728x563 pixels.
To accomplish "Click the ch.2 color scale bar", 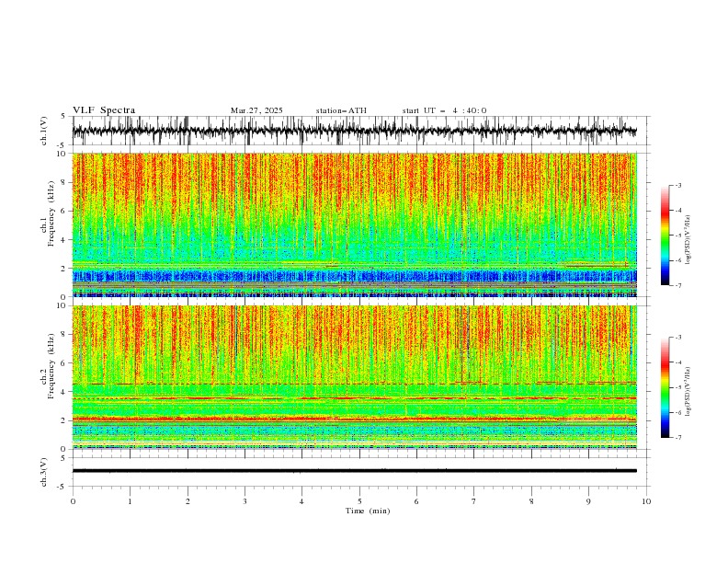I will click(665, 387).
